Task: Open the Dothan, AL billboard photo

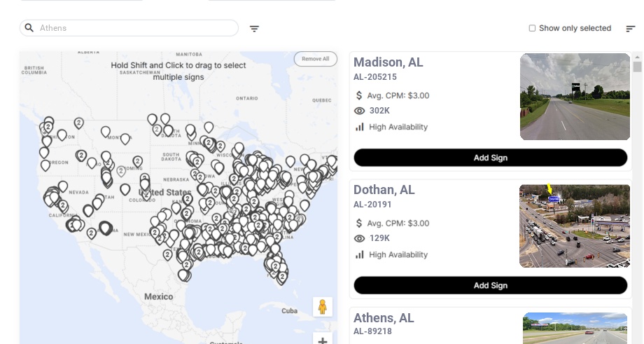Action: tap(575, 226)
